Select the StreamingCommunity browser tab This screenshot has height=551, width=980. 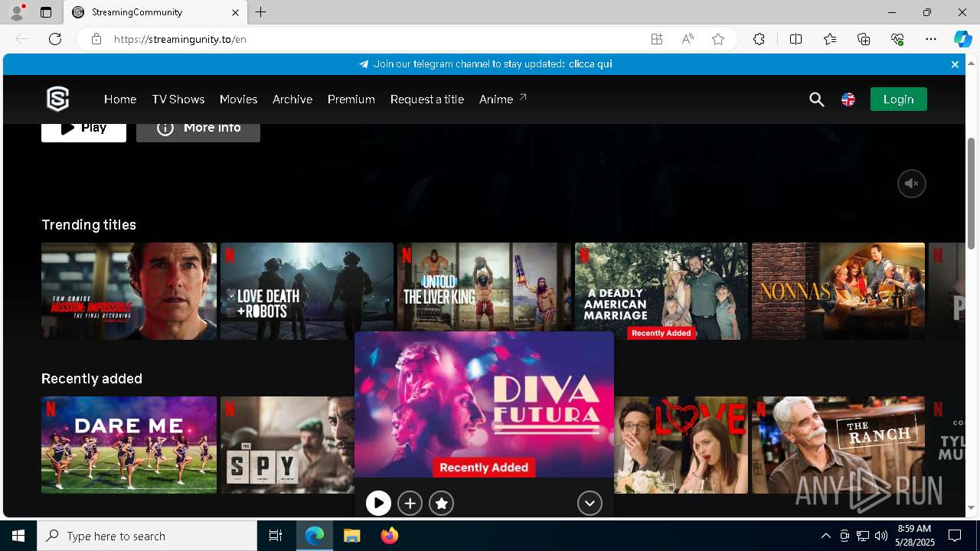[x=155, y=12]
